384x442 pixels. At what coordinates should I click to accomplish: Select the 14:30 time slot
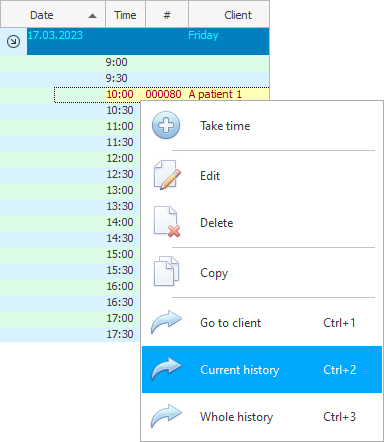click(x=120, y=238)
